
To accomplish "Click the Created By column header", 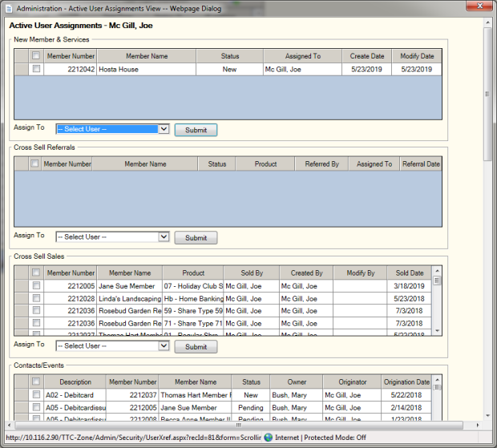I will tap(306, 272).
